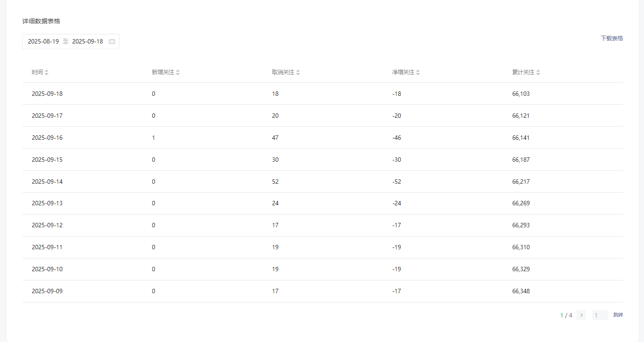The width and height of the screenshot is (644, 342).
Task: Click 取消关注 column header label
Action: 283,73
